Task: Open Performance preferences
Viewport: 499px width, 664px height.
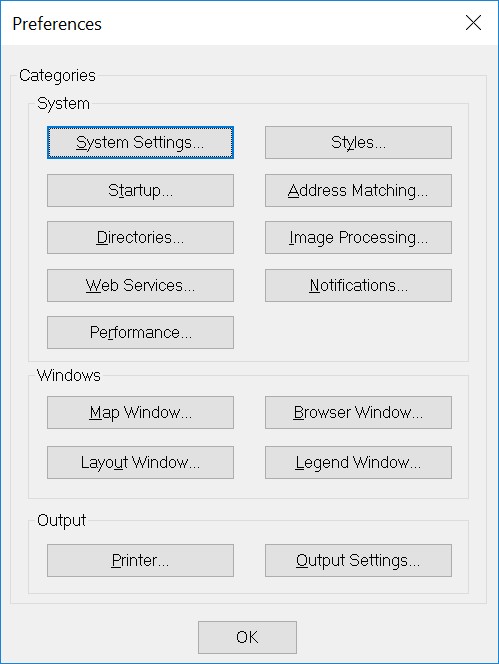Action: tap(140, 332)
